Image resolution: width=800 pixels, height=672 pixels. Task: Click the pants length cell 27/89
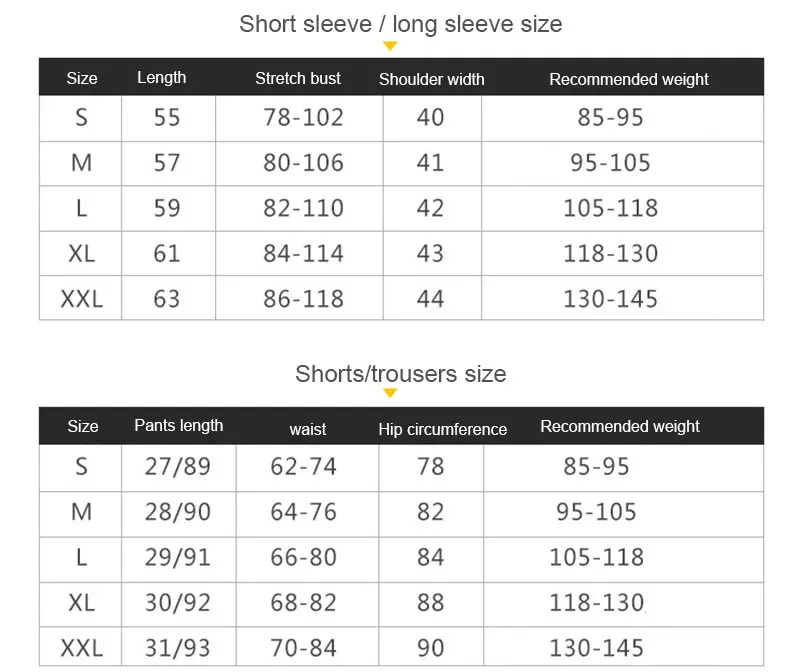(178, 466)
